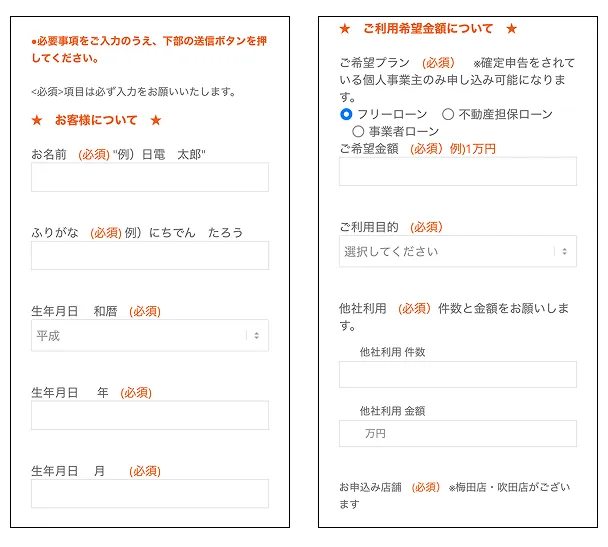Focus the ふりがな text field

tap(150, 255)
